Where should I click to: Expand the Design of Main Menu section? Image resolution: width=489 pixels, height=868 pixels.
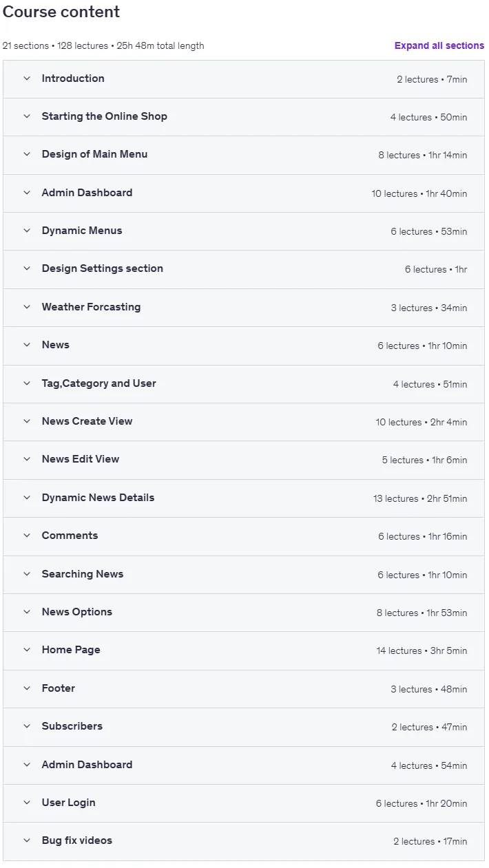point(244,155)
